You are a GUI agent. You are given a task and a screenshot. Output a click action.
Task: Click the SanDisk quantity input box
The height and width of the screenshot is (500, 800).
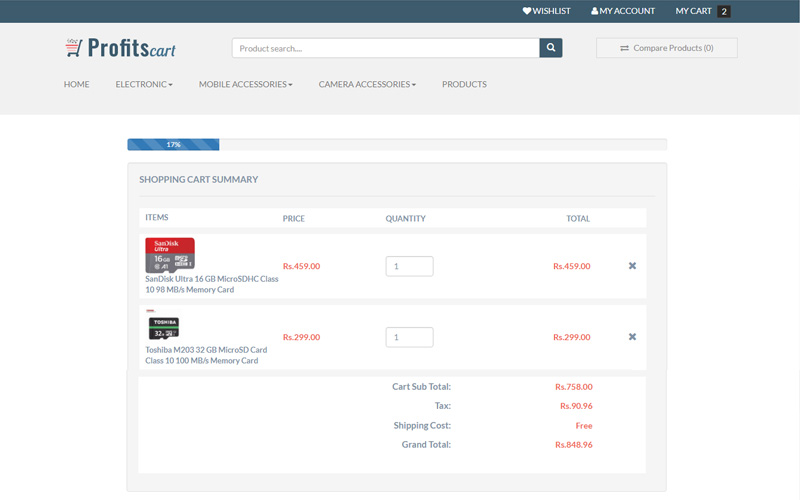pos(409,266)
